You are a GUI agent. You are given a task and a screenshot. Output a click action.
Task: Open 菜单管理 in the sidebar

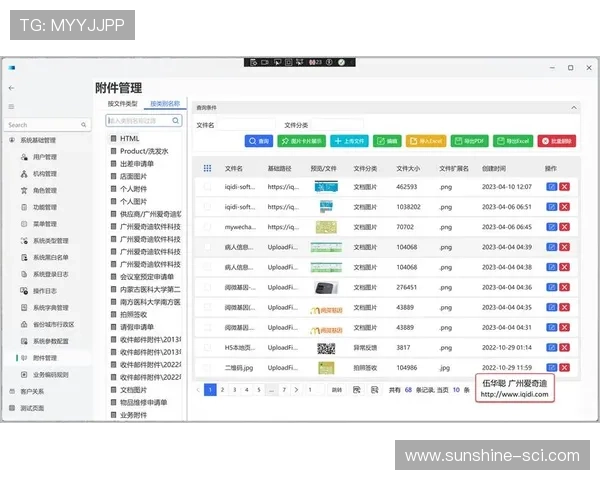tap(44, 224)
